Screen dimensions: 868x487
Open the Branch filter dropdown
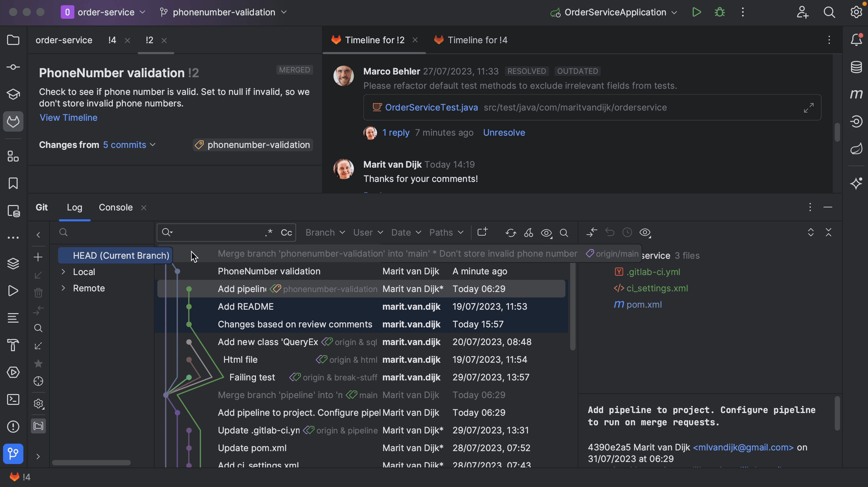coord(325,232)
